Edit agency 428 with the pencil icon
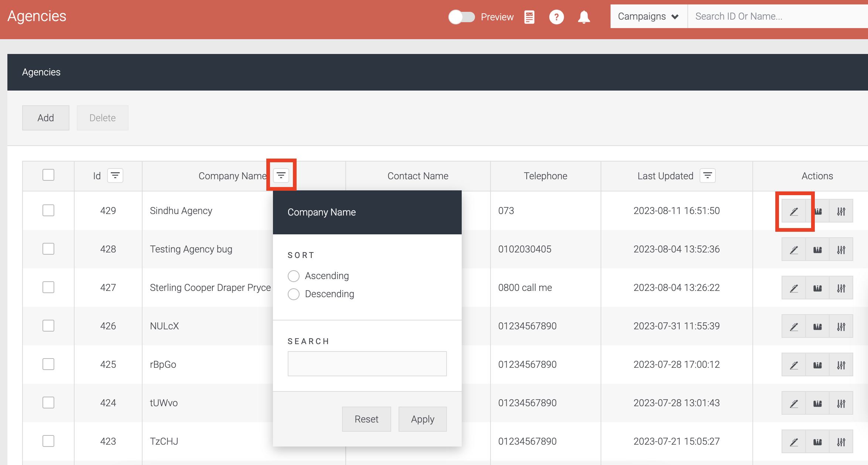Image resolution: width=868 pixels, height=465 pixels. (x=794, y=250)
